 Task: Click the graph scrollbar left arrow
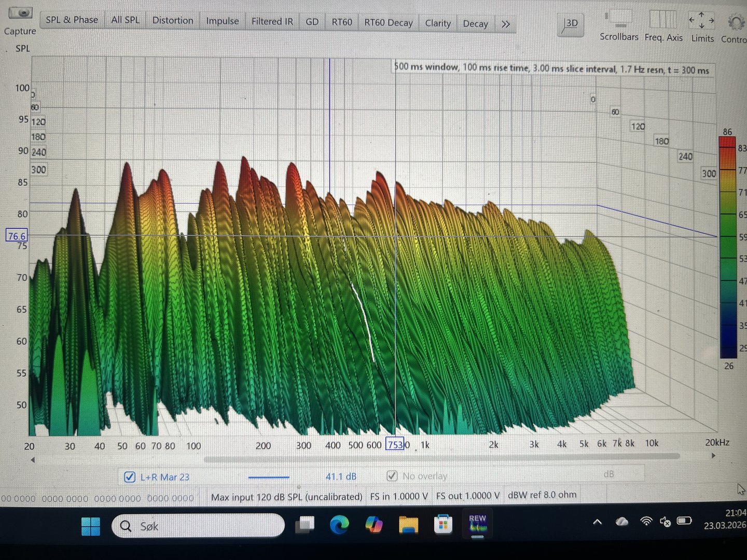[33, 459]
